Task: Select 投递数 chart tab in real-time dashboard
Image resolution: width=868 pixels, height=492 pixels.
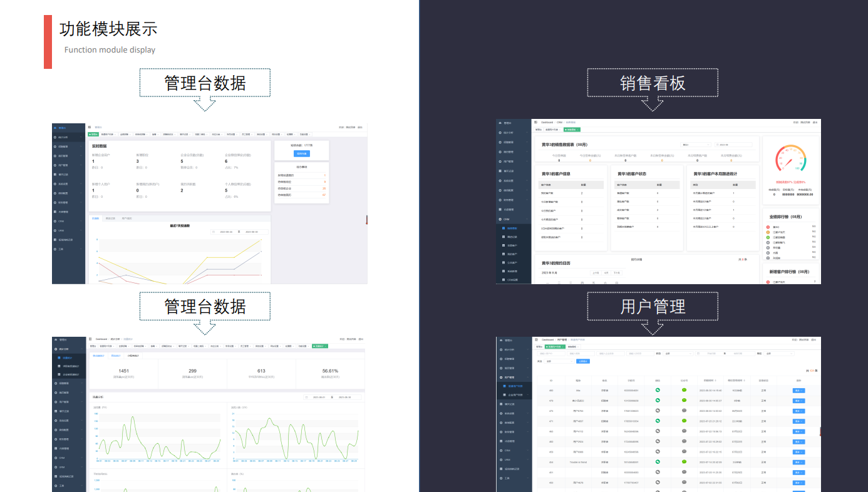Action: point(95,218)
